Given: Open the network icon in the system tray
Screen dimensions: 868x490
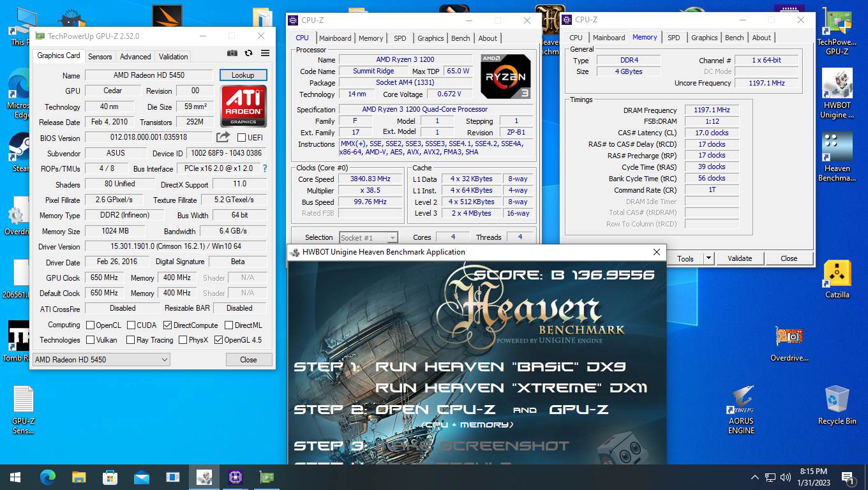Looking at the screenshot, I should [x=770, y=477].
